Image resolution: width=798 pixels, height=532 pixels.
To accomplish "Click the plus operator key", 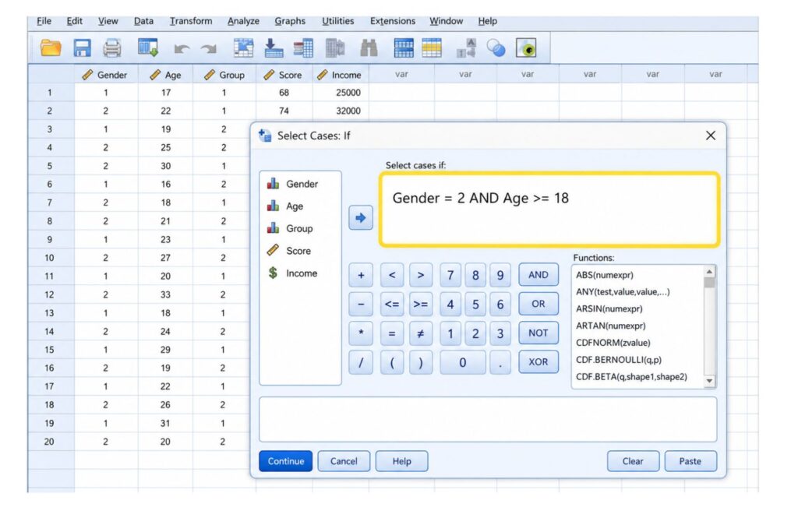I will (x=361, y=275).
